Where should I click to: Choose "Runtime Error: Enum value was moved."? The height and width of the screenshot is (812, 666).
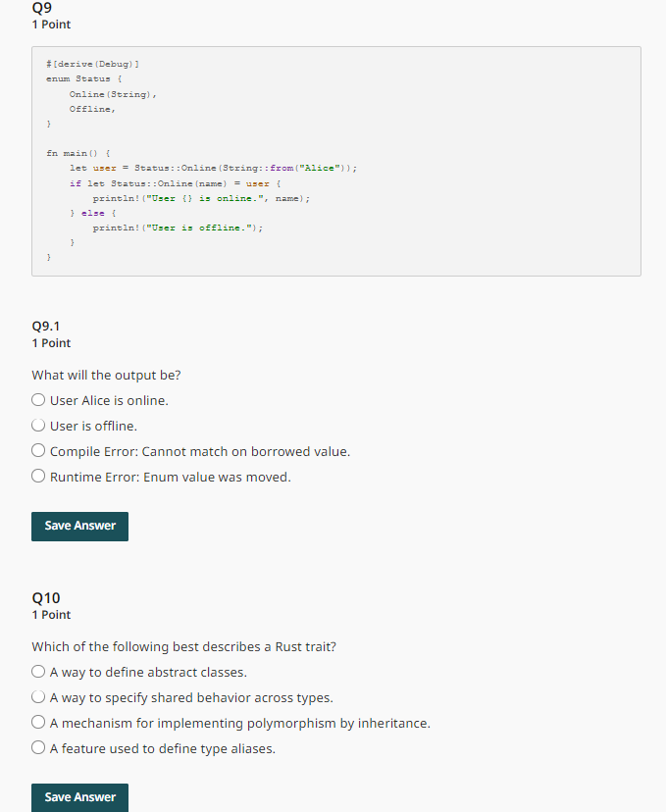click(x=37, y=476)
